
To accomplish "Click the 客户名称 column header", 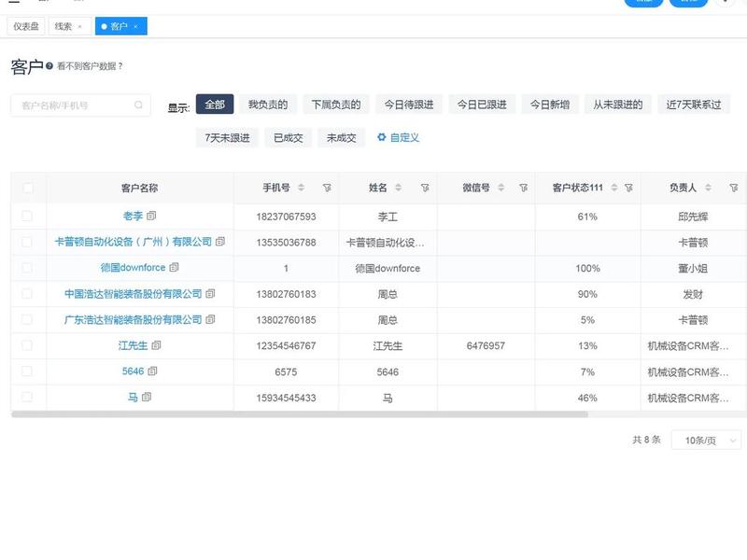I will click(139, 188).
